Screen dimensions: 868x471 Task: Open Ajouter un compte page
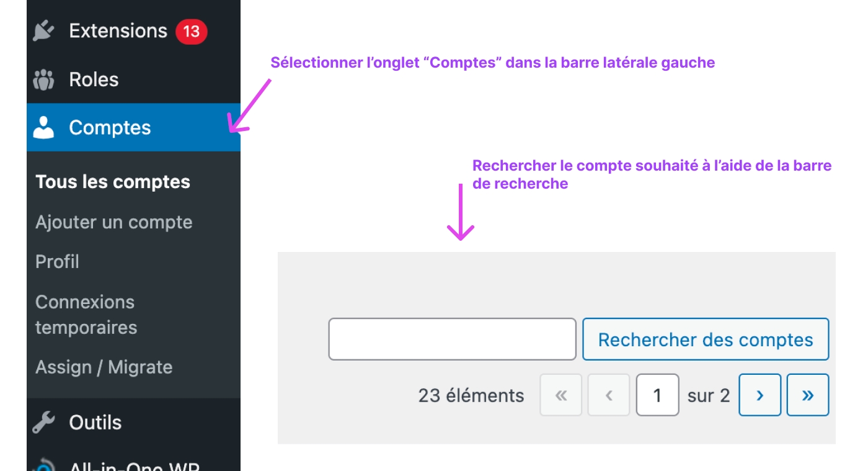[x=114, y=222]
